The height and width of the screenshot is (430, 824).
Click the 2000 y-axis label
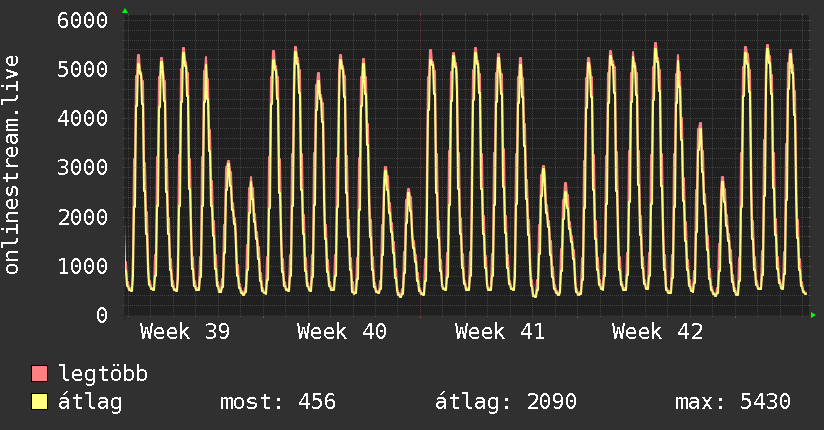83,217
